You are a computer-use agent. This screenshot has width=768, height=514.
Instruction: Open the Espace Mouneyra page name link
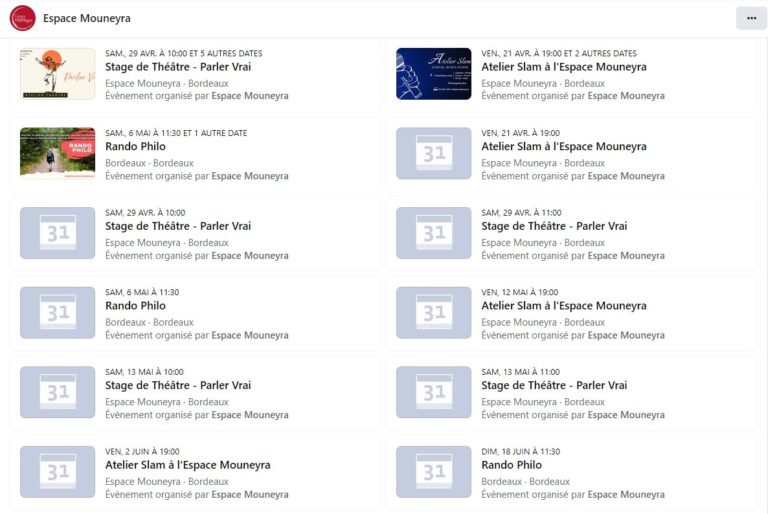click(x=87, y=18)
